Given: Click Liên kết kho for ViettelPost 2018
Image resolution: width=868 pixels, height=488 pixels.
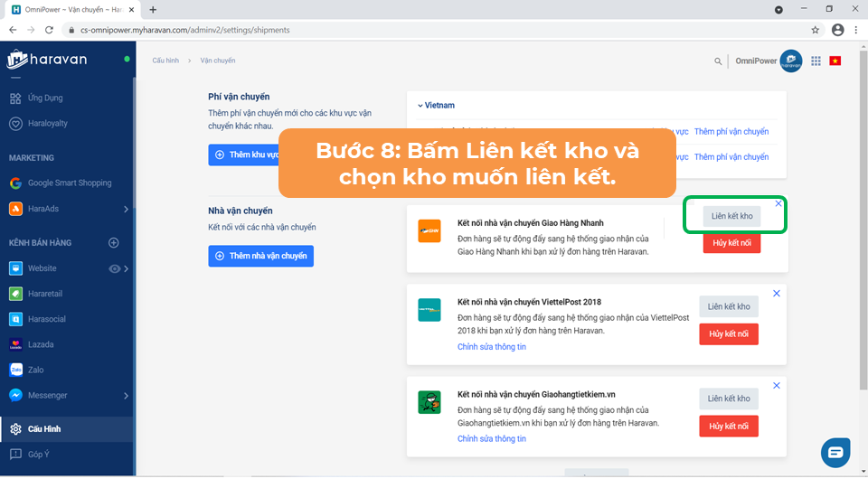Looking at the screenshot, I should [729, 306].
